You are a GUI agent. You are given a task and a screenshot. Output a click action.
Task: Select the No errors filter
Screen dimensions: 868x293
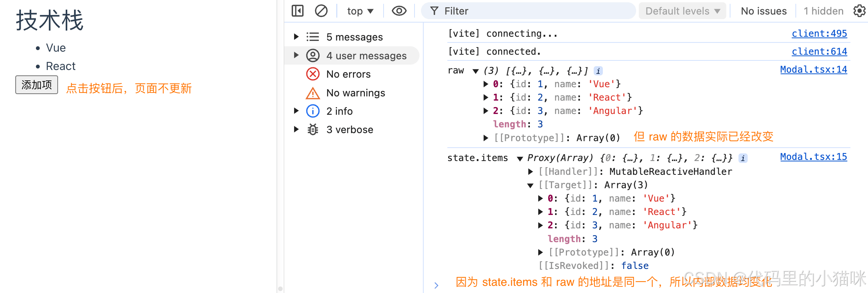pos(348,74)
